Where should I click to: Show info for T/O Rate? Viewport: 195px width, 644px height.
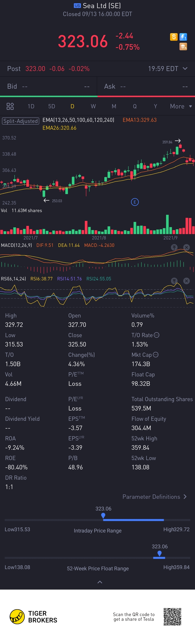[x=157, y=335]
